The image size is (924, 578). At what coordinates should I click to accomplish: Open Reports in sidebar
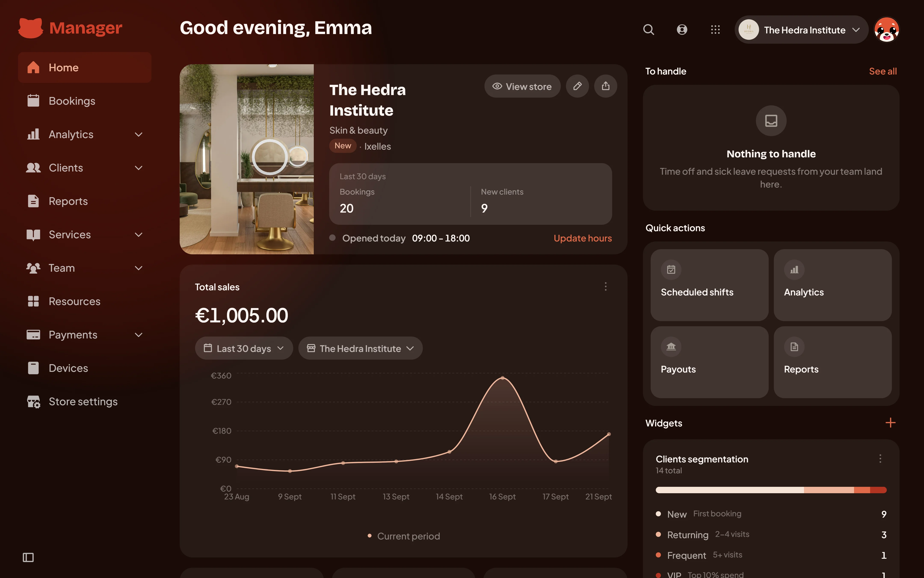(85, 201)
